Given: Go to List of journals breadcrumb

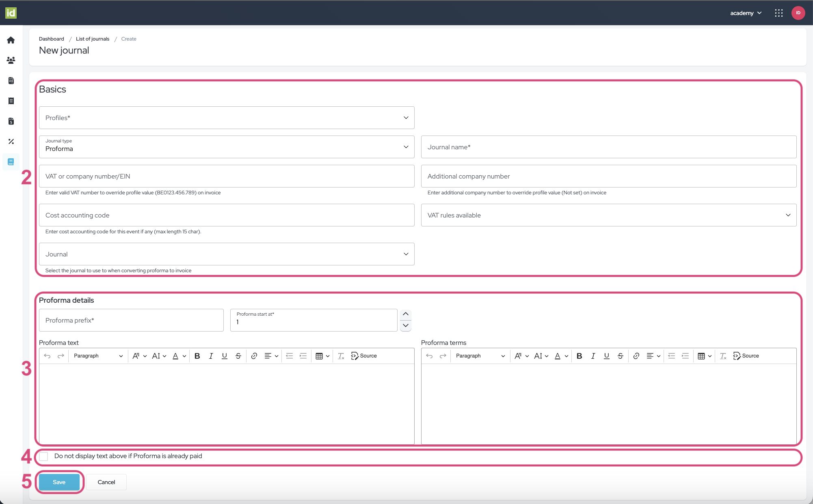Looking at the screenshot, I should tap(92, 39).
